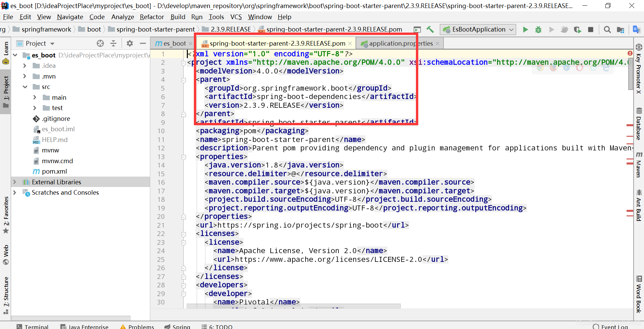This screenshot has height=329, width=644.
Task: Run EsBootApplication with the green play icon
Action: click(x=525, y=30)
